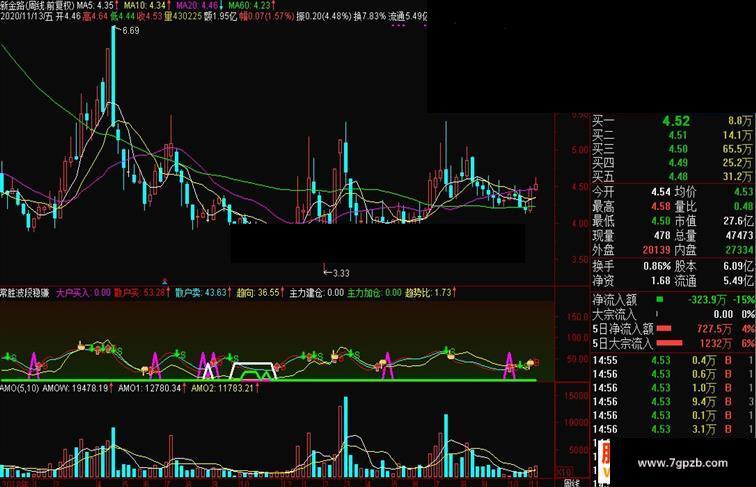This screenshot has width=756, height=487.
Task: Click the 今开 4.54 open price value
Action: coord(661,192)
